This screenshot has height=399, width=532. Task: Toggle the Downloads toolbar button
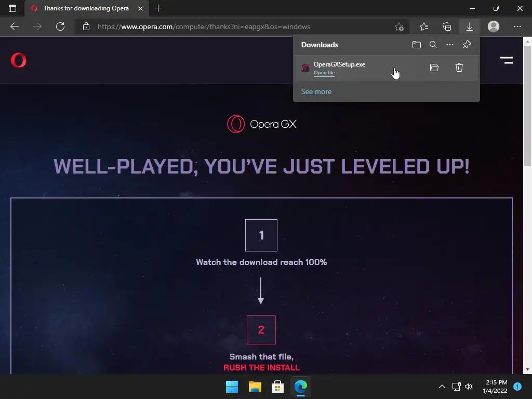click(x=470, y=26)
